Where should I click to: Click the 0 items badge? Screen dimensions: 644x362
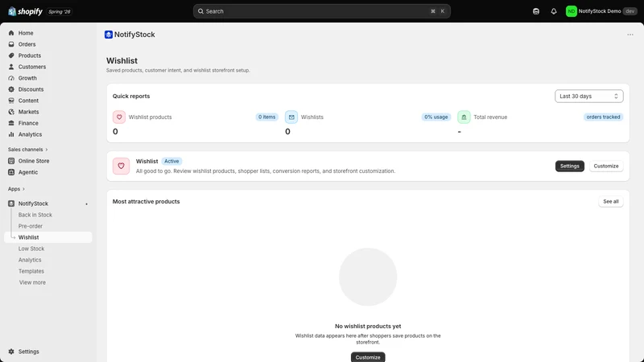(266, 117)
